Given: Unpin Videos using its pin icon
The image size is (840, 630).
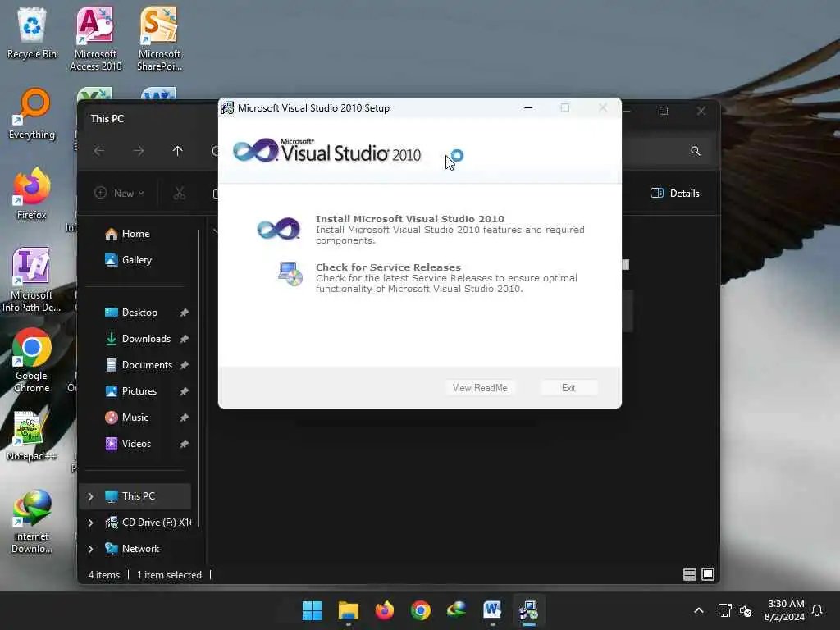Looking at the screenshot, I should point(184,444).
